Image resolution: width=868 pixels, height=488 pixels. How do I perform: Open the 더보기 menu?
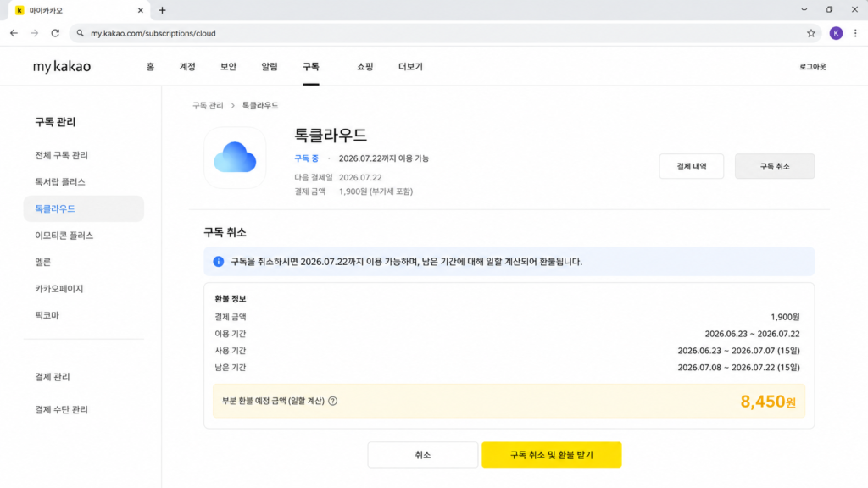pyautogui.click(x=410, y=66)
